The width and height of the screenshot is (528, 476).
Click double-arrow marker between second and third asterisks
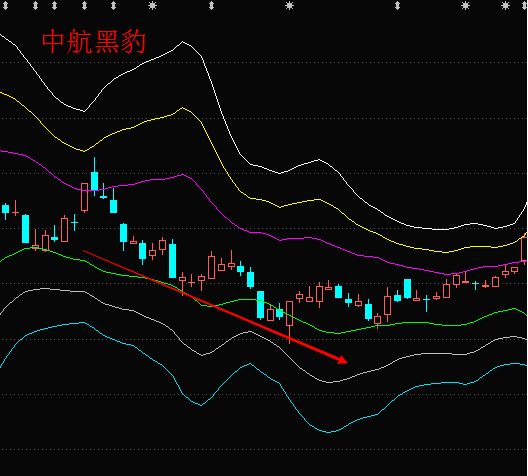tap(398, 5)
